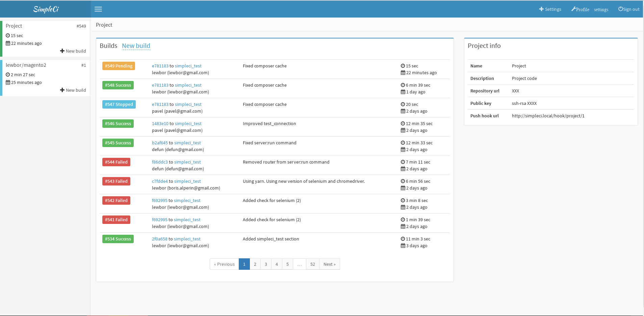Image resolution: width=644 pixels, height=316 pixels.
Task: Open commit 2f0a658 link
Action: coord(160,239)
